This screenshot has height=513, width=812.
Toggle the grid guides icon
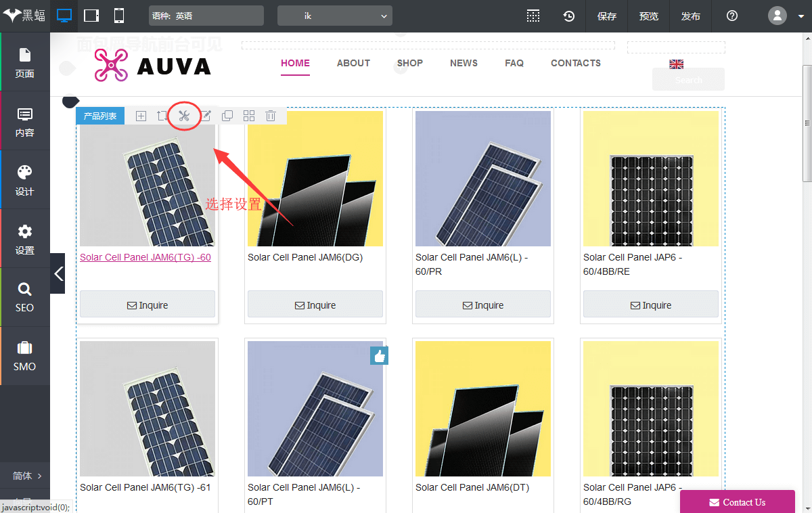(x=533, y=16)
